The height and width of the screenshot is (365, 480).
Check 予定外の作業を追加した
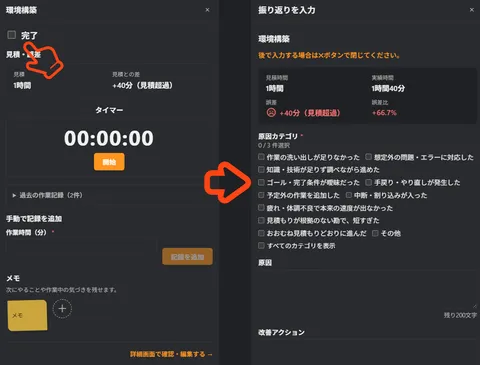pyautogui.click(x=261, y=195)
